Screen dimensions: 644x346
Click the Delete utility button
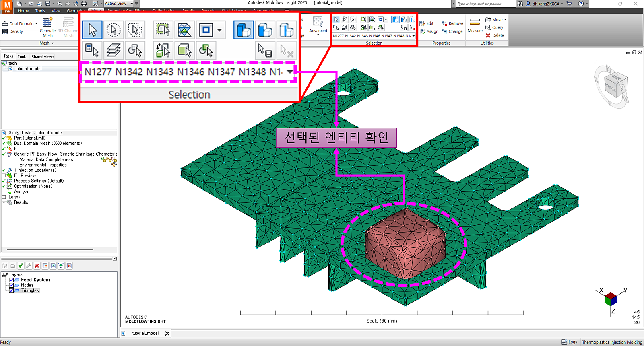point(495,35)
